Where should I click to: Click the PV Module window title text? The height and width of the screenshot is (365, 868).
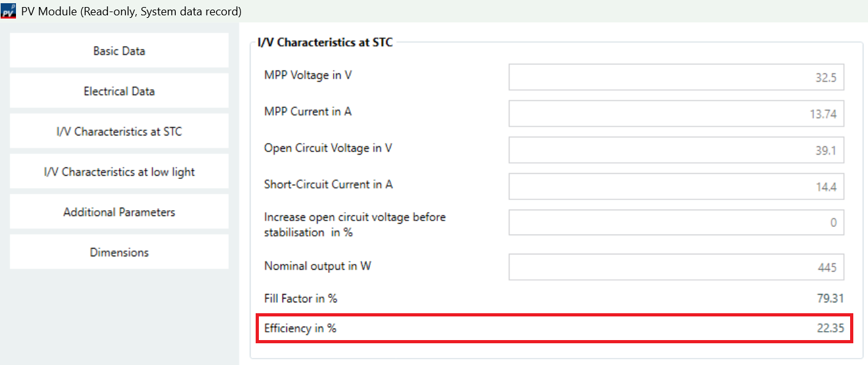[x=132, y=11]
